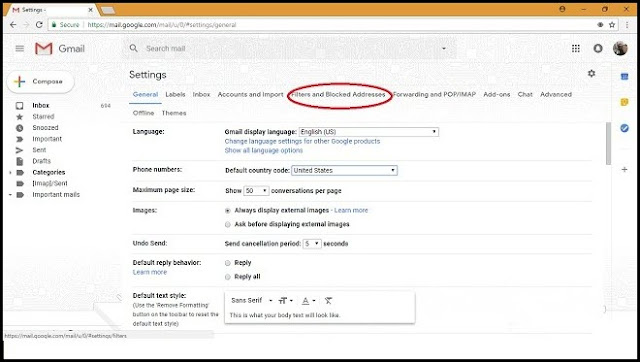Open the text size dropdown icon
This screenshot has height=362, width=640.
[x=285, y=301]
